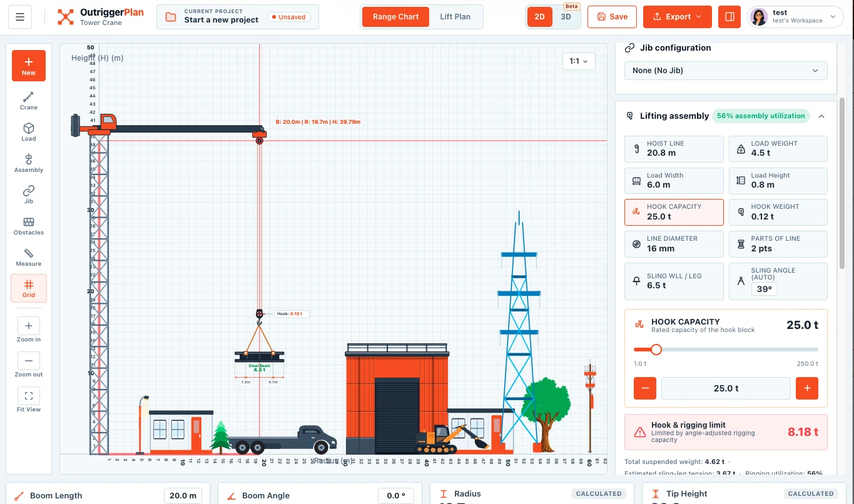
Task: Select the Crane tool
Action: point(29,101)
